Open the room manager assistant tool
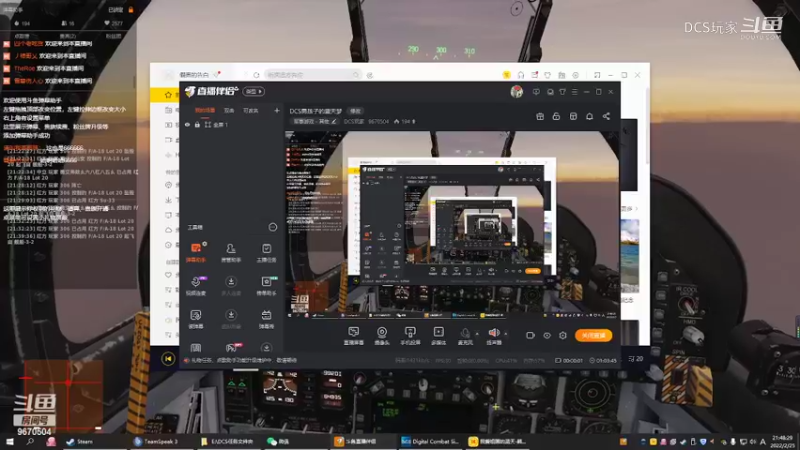 [x=231, y=253]
